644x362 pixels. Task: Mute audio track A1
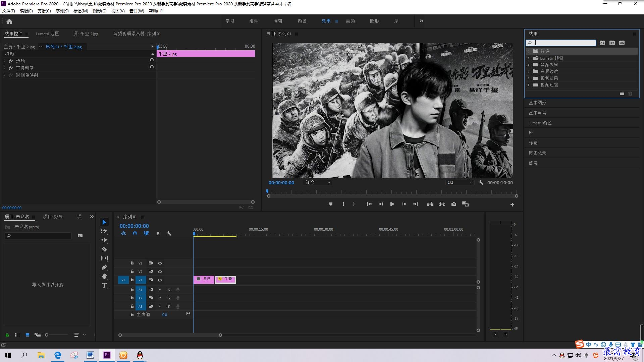pos(160,290)
